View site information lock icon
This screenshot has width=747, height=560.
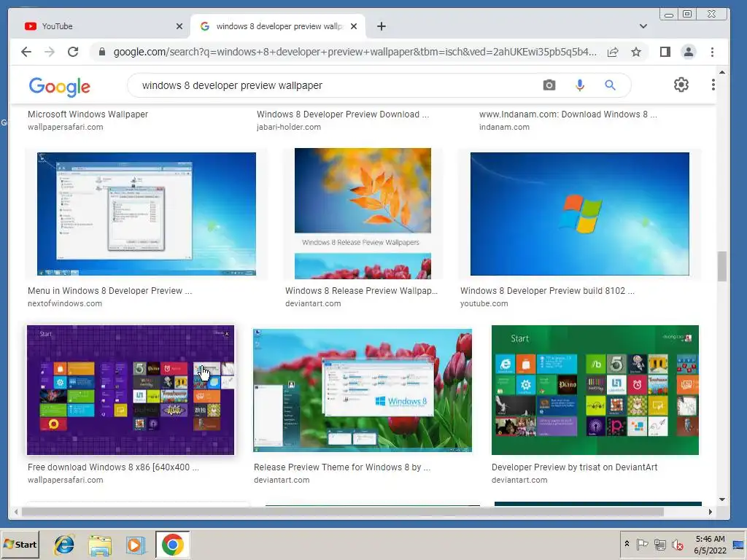pyautogui.click(x=101, y=52)
